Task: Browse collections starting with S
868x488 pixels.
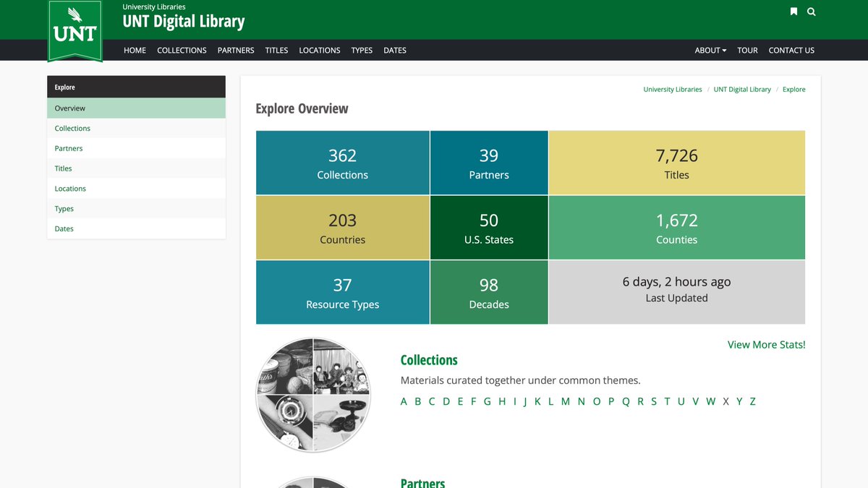Action: coord(654,401)
